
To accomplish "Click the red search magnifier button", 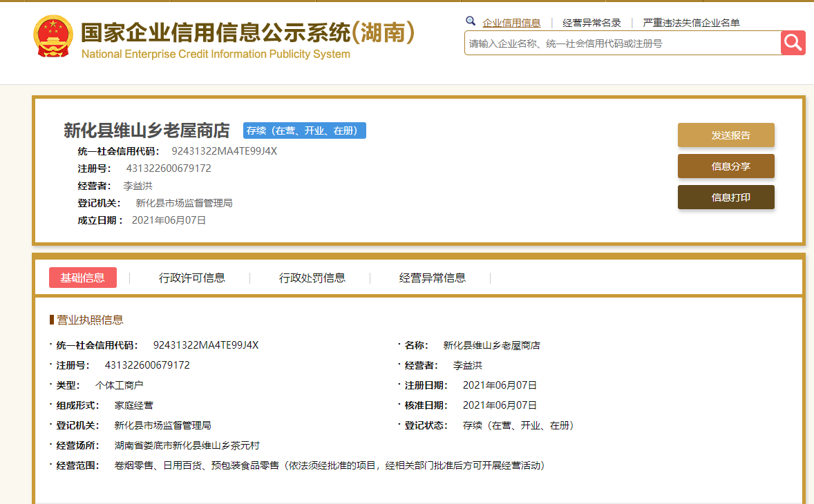I will pos(793,43).
